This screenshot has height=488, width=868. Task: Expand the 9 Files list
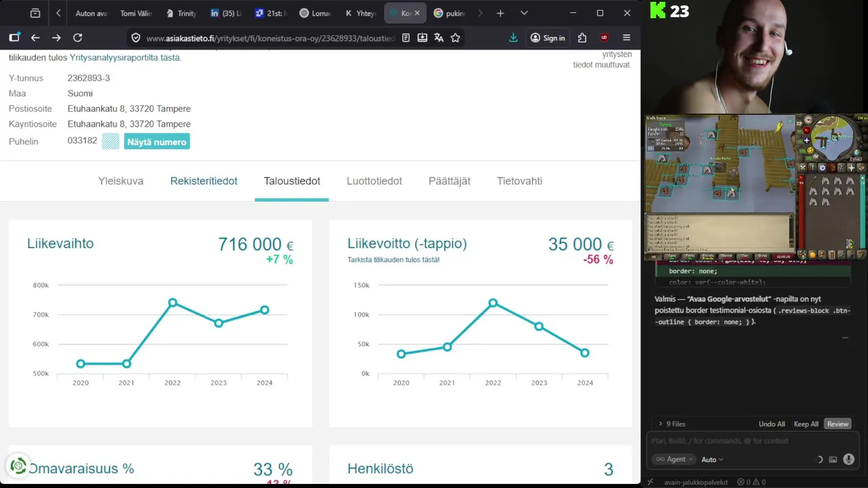click(672, 424)
